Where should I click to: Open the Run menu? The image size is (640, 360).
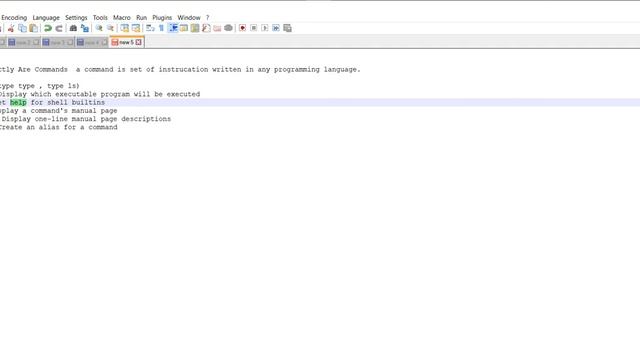tap(141, 18)
